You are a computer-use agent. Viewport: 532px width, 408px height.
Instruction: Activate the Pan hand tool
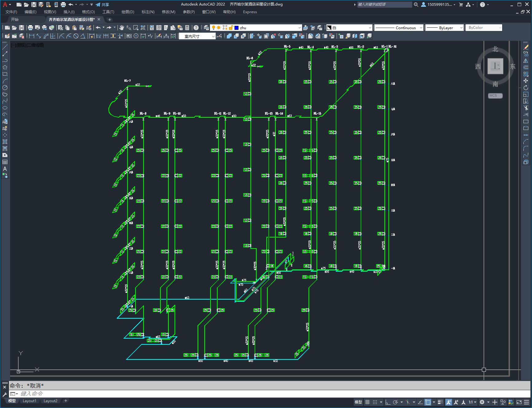click(x=122, y=28)
